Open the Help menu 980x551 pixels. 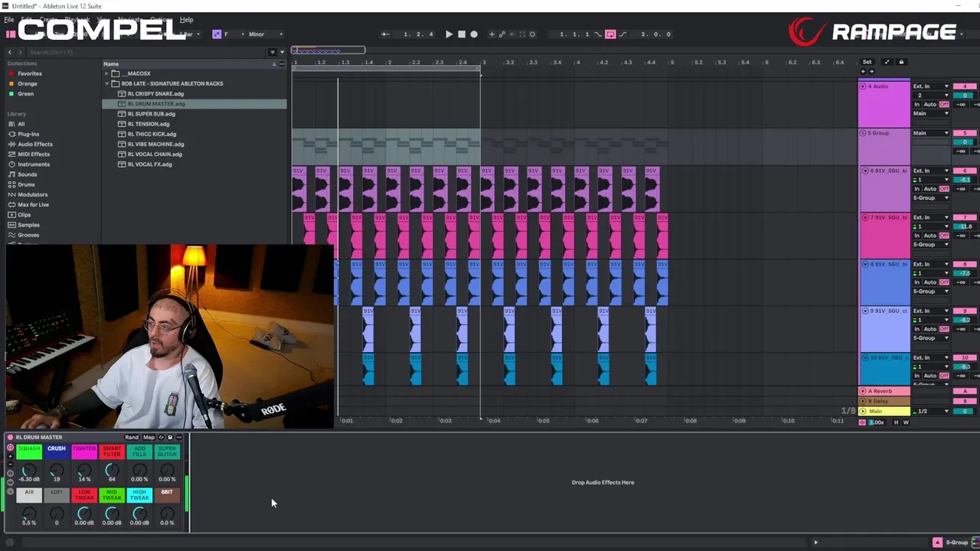point(186,20)
